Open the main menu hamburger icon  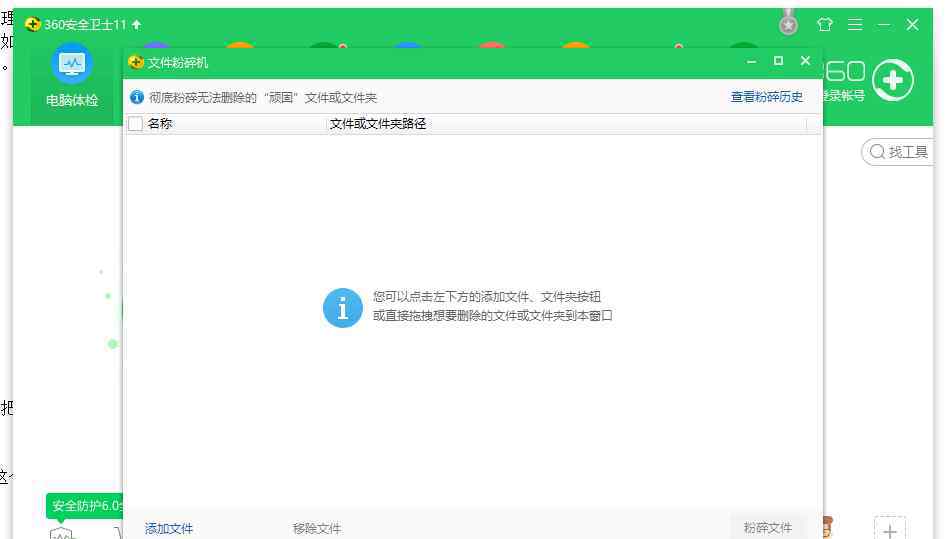(855, 24)
